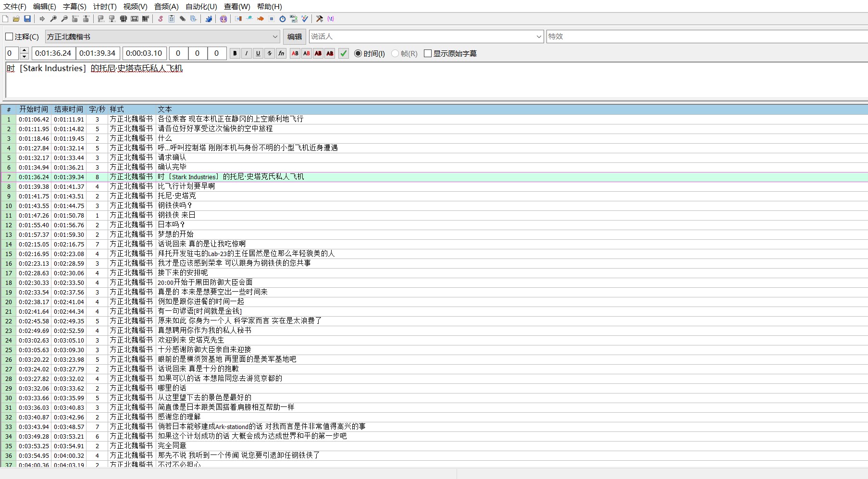Jump video to subtitle start icon
This screenshot has height=479, width=868.
pyautogui.click(x=75, y=19)
